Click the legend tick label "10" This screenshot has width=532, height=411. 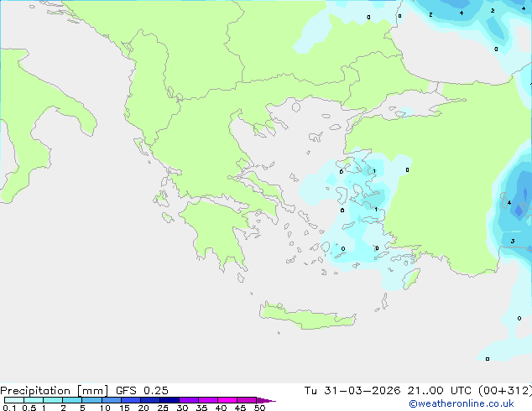(105, 408)
